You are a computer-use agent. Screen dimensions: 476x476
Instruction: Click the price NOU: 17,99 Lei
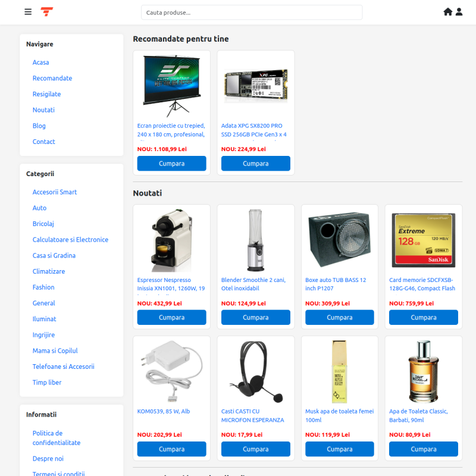[x=242, y=435]
